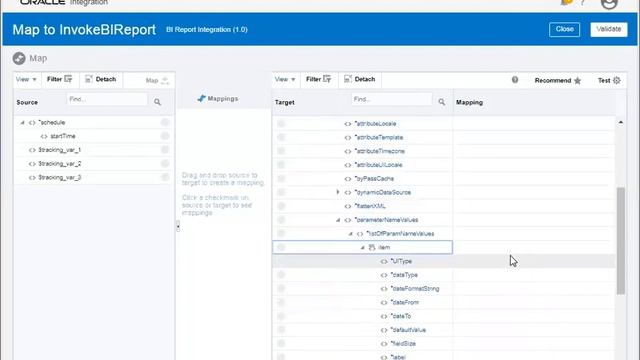Click the element icon beside dateTo
This screenshot has height=360, width=640.
click(384, 316)
